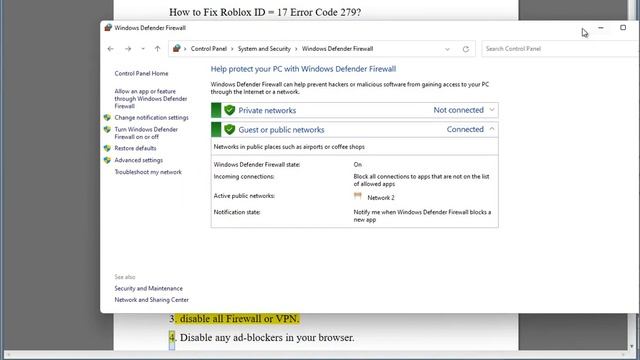Open Restore defaults link

[135, 148]
